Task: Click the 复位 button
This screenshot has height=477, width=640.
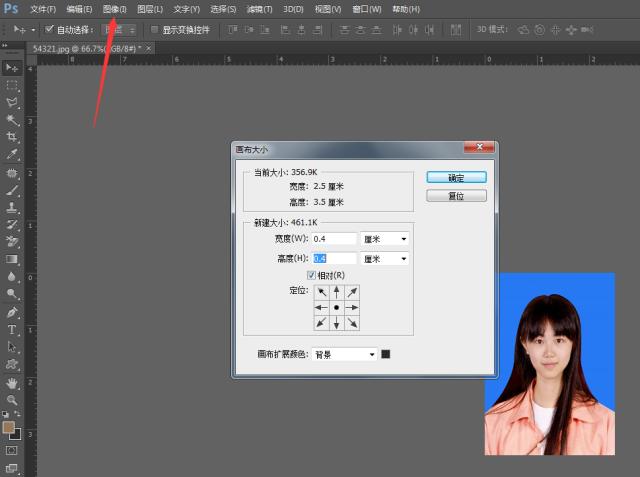Action: (x=456, y=196)
